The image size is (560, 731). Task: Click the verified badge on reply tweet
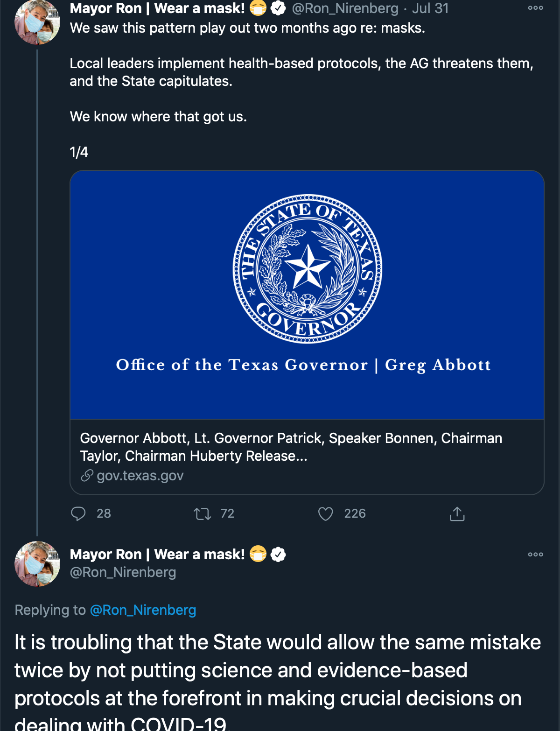278,555
